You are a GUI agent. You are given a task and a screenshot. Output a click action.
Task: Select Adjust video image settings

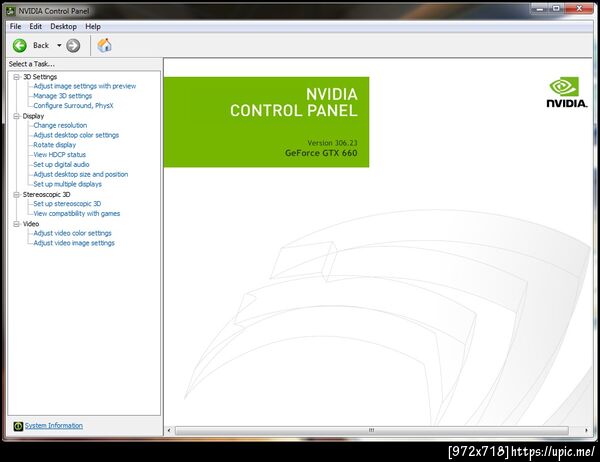(74, 243)
